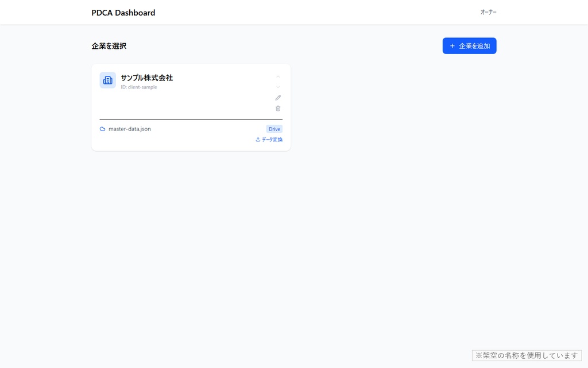Edit サンプル株式会社 via pencil icon
Image resolution: width=588 pixels, height=368 pixels.
pos(278,98)
